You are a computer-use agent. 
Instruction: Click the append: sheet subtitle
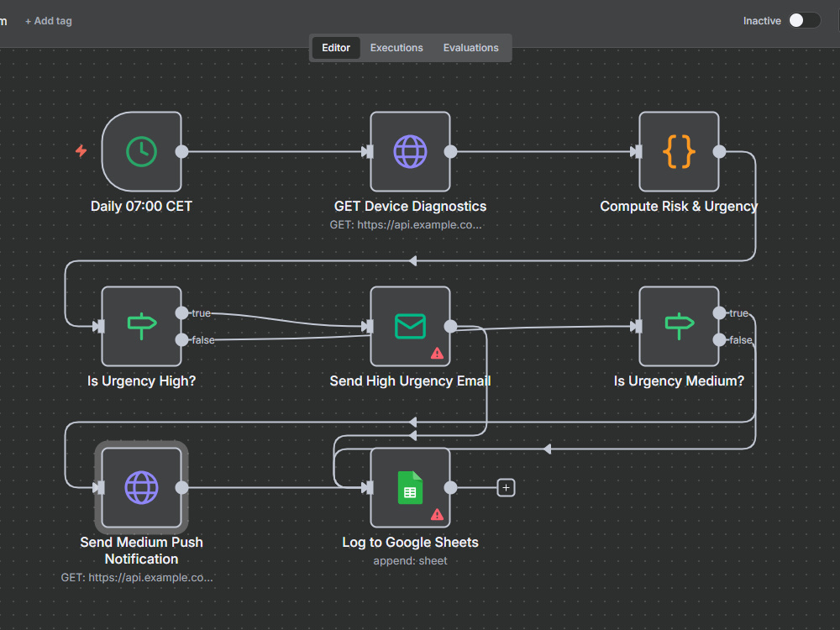(411, 561)
